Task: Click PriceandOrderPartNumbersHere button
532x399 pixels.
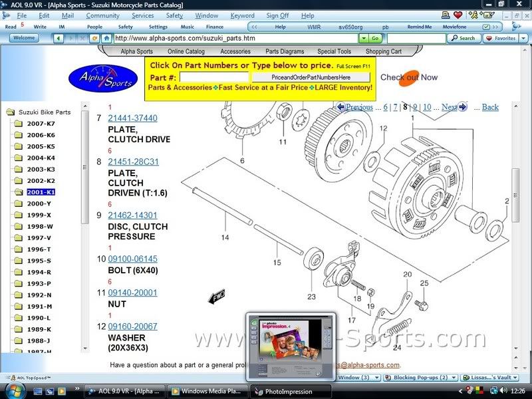Action: [311, 77]
